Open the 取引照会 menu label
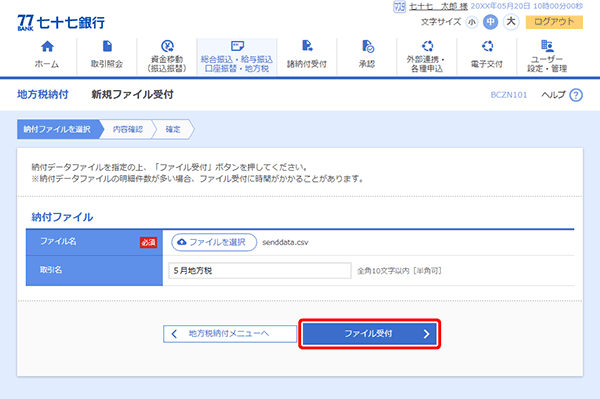This screenshot has height=399, width=600. coord(107,64)
